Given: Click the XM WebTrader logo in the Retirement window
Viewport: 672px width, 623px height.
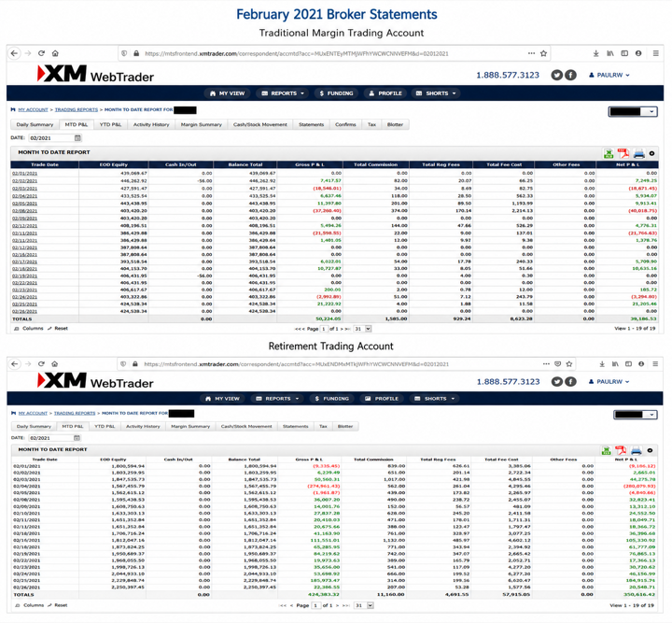Looking at the screenshot, I should (x=95, y=381).
